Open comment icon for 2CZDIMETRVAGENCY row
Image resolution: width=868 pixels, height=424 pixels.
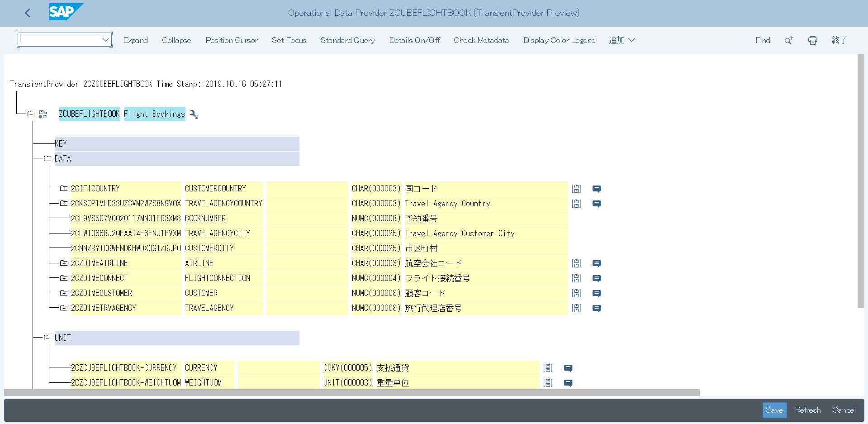point(597,308)
